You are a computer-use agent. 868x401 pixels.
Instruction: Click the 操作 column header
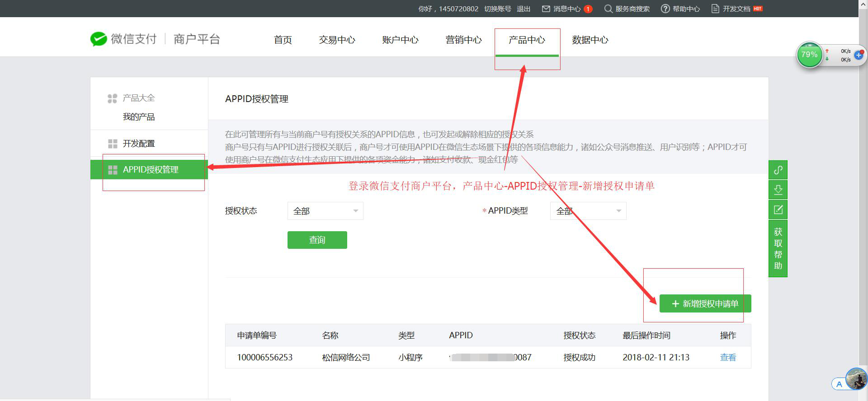(728, 335)
